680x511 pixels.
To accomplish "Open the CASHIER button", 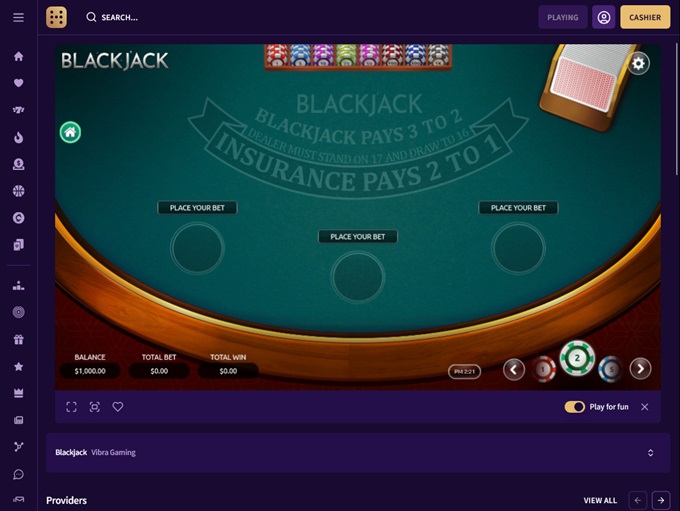I will (645, 17).
